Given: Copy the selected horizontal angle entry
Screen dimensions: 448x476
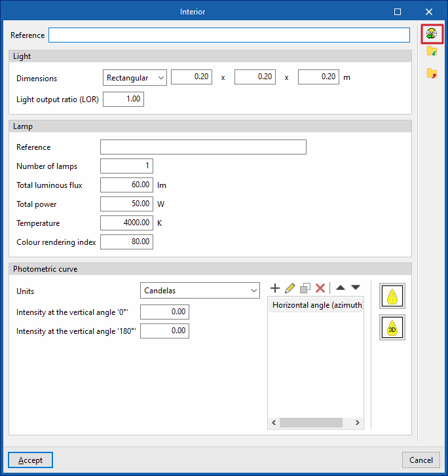Looking at the screenshot, I should tap(305, 288).
